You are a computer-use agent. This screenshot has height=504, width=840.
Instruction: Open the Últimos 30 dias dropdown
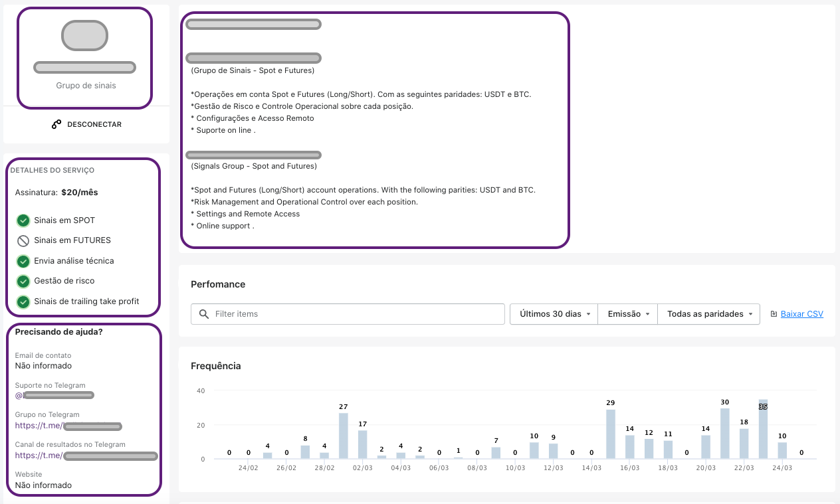click(554, 314)
